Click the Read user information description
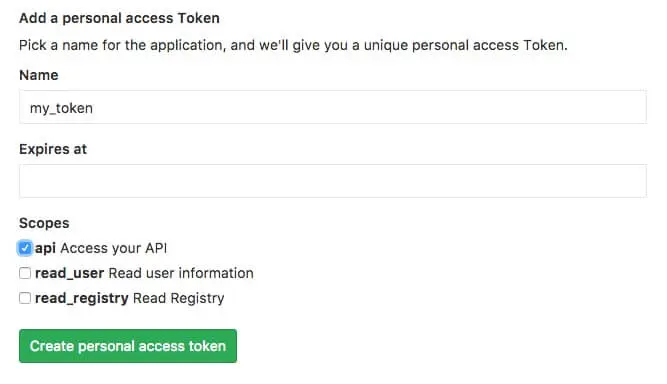The height and width of the screenshot is (384, 667). [181, 273]
